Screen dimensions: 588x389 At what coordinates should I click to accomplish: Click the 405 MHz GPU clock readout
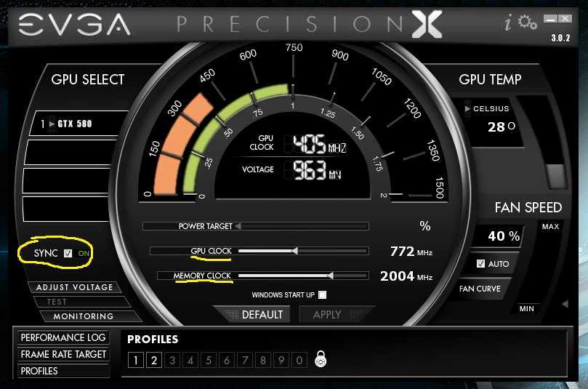[x=319, y=144]
